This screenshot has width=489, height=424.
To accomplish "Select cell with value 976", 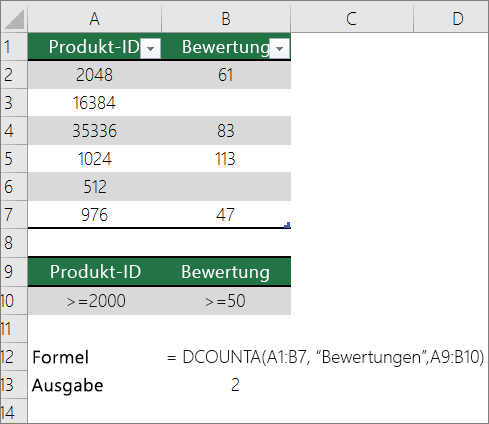I will 95,215.
